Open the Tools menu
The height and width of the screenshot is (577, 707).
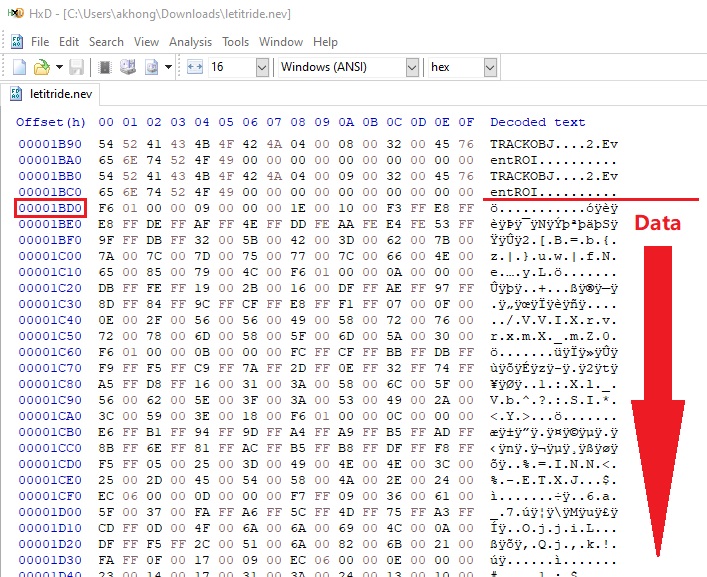(x=236, y=42)
